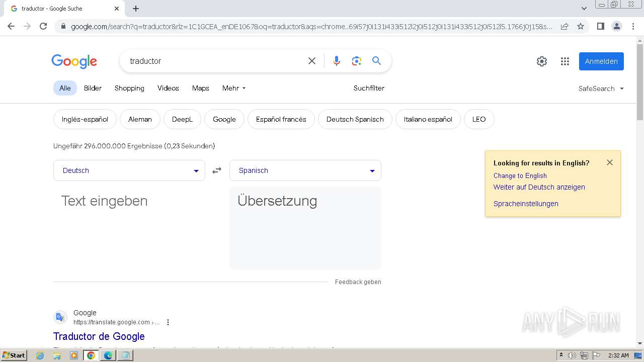Open the Chrome three-dot menu
Screen dimensions: 644x362
(633, 26)
